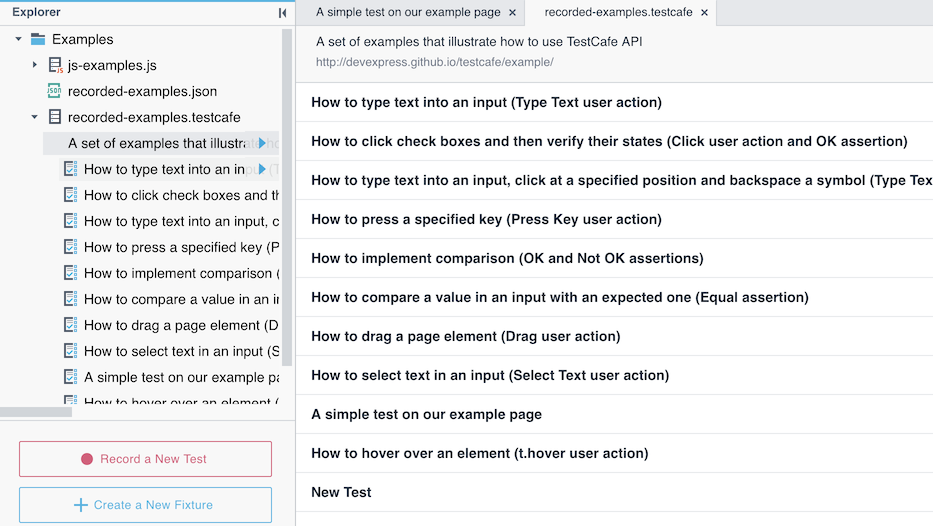The width and height of the screenshot is (933, 526).
Task: Click test icon beside 'How to press a specified key'
Action: tap(70, 247)
